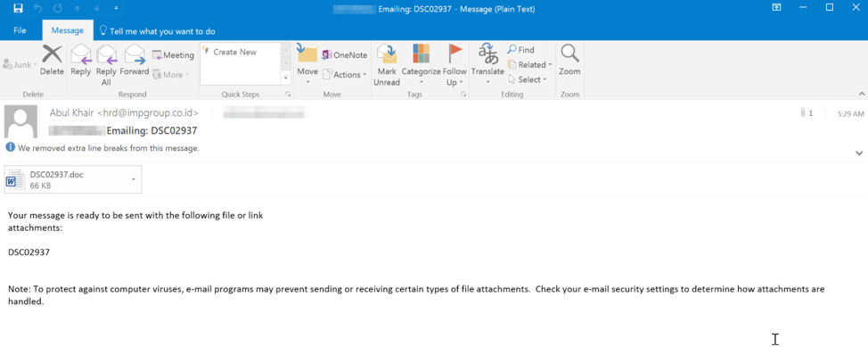The height and width of the screenshot is (347, 868).
Task: Click the Zoom magnifier
Action: click(569, 61)
